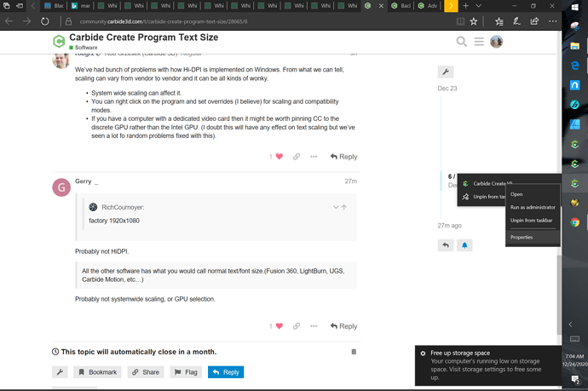Viewport: 588px width, 391px height.
Task: Select Open in the context menu
Action: click(533, 194)
